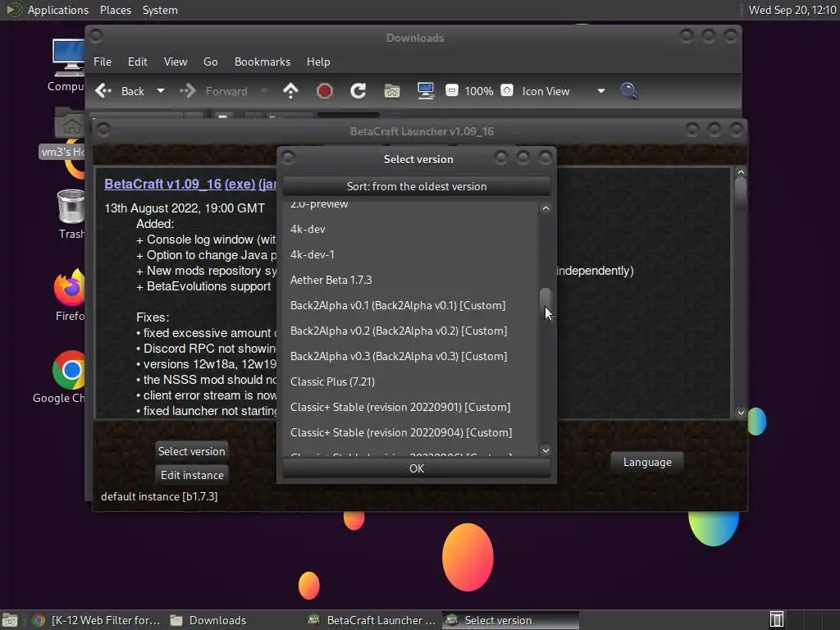This screenshot has height=630, width=840.
Task: Click the Select version button in launcher
Action: (191, 451)
